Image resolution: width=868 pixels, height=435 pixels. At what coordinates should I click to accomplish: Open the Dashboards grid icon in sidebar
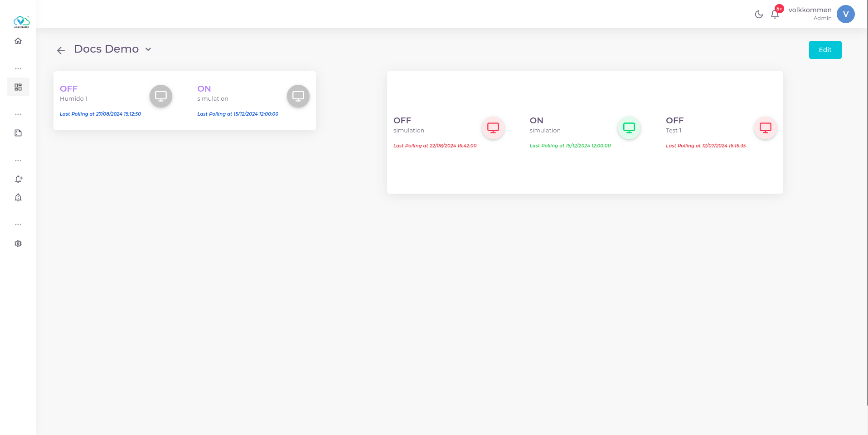pyautogui.click(x=18, y=87)
